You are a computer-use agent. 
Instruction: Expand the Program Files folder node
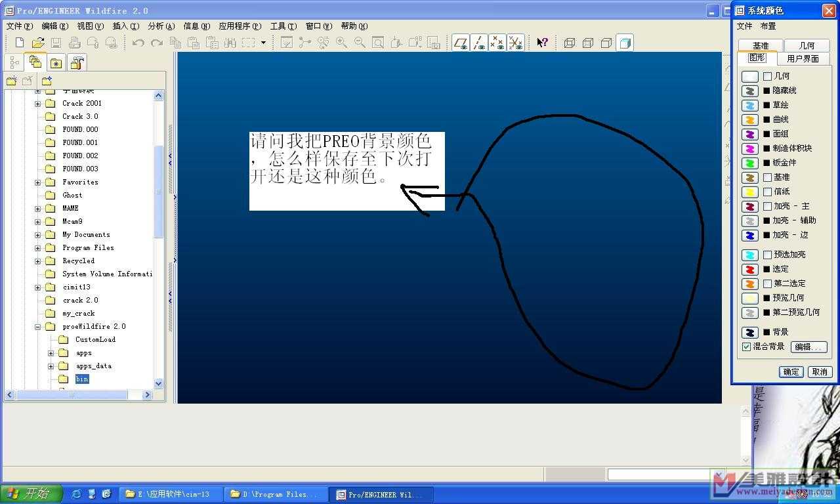(37, 248)
